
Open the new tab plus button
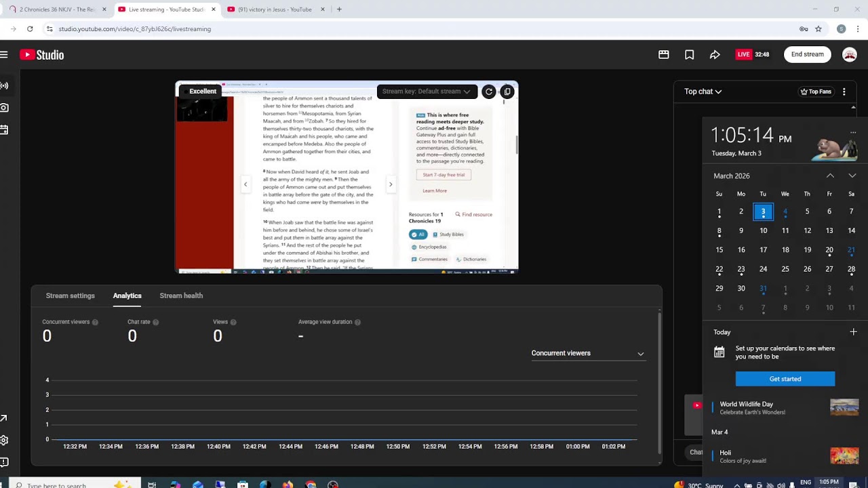339,9
